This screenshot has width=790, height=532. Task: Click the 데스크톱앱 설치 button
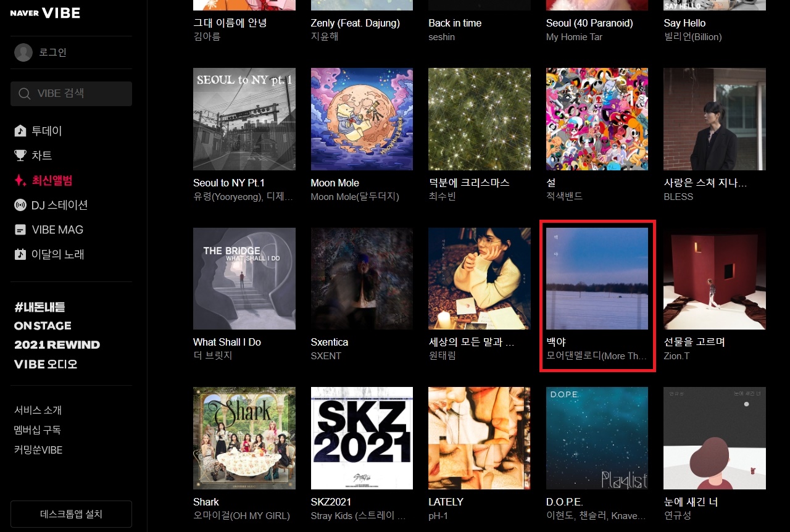[x=71, y=514]
